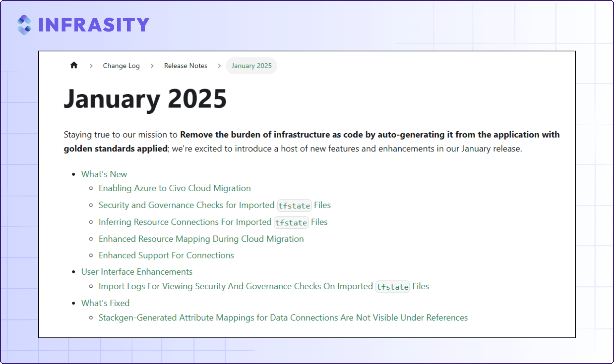Open Import Logs For Viewing Security link
Viewport: 614px width, 364px height.
click(x=264, y=286)
